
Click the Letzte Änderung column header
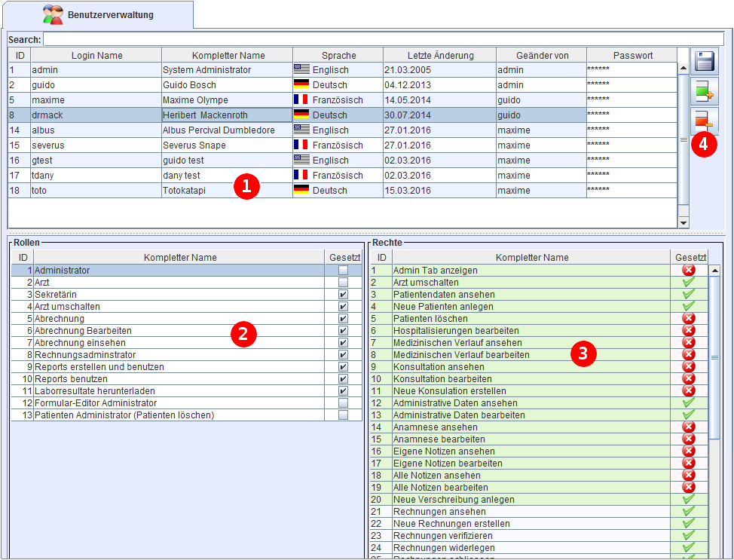(x=440, y=55)
